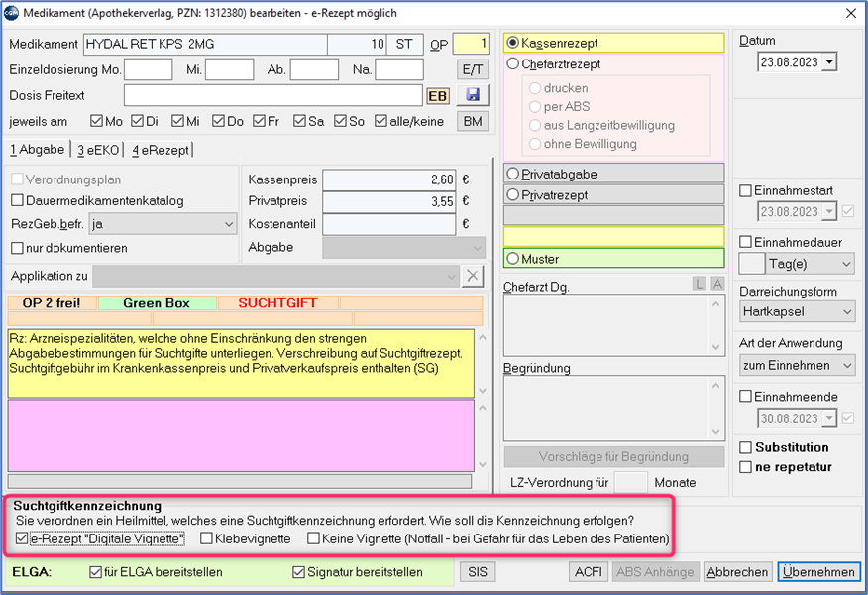Click the Einzeldosierung Mo. input field
This screenshot has height=595, width=868.
(149, 69)
